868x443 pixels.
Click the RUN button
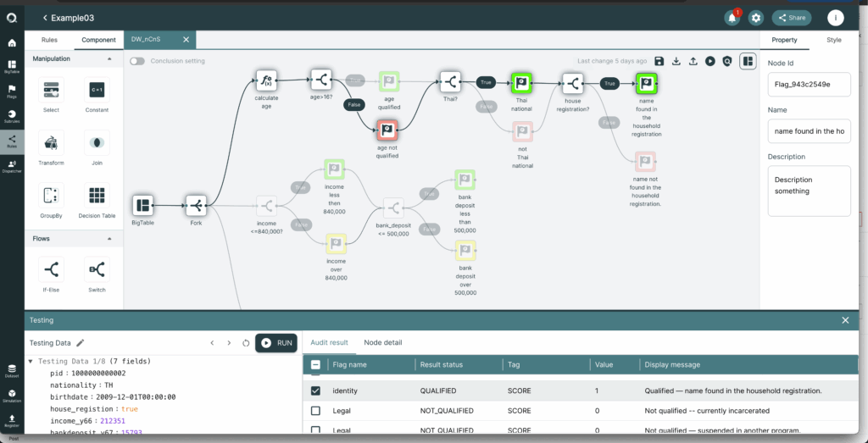[276, 343]
